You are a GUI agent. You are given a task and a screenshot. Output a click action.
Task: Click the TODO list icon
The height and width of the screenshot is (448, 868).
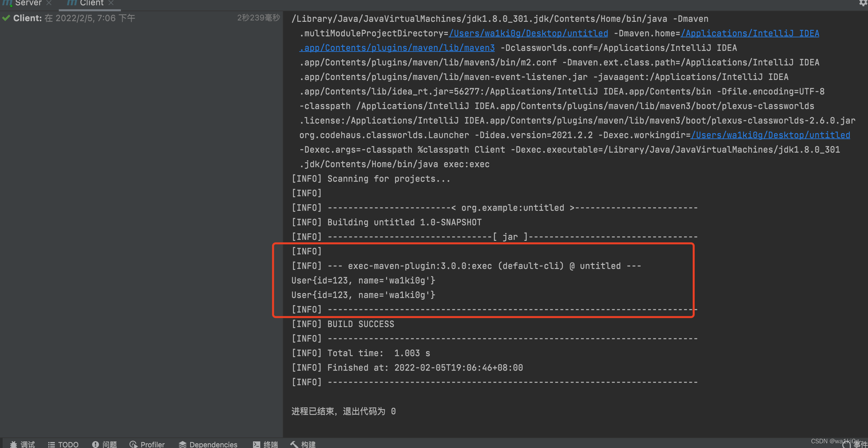coord(51,444)
